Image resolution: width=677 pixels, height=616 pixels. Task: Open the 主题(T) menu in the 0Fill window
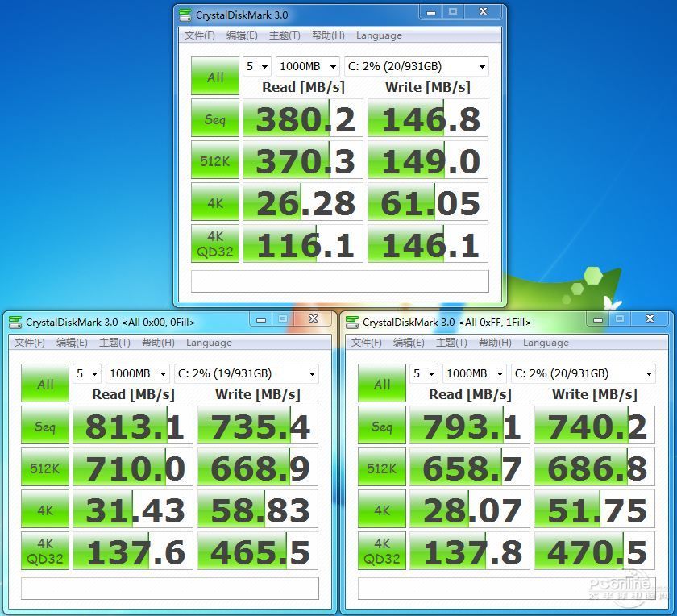point(114,343)
